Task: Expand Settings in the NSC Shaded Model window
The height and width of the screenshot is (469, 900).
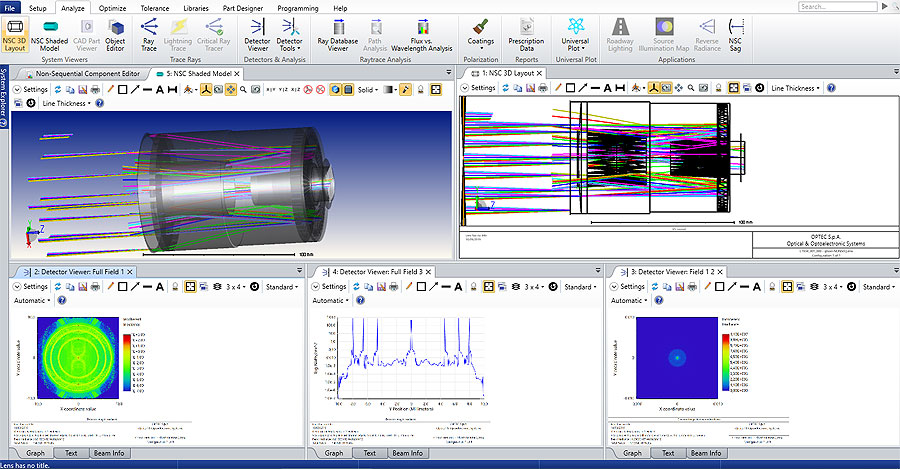Action: [x=30, y=89]
